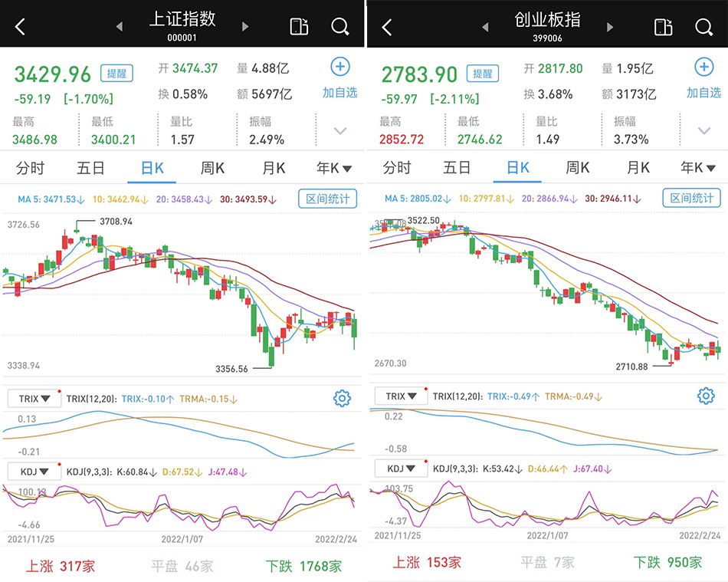The image size is (728, 582).
Task: Set 提醒 alert for 创业板指
Action: [x=483, y=74]
